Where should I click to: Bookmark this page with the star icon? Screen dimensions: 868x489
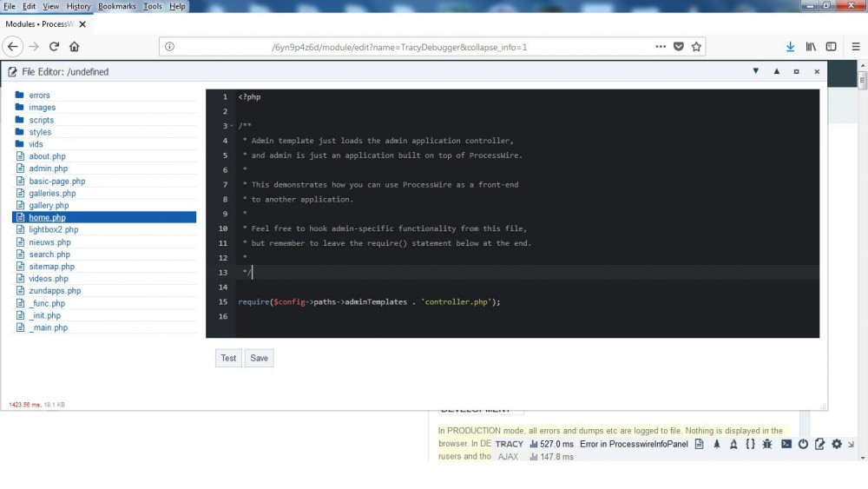696,47
